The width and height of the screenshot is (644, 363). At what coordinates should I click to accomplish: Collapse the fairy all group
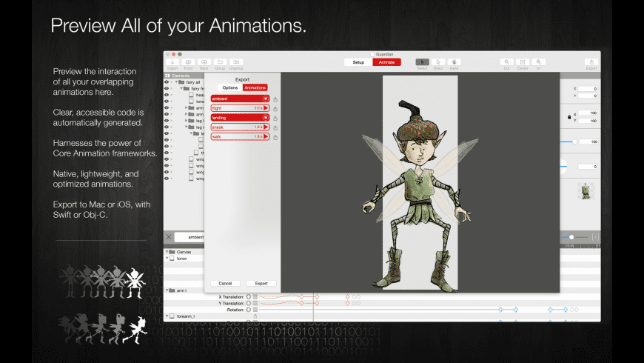[x=177, y=82]
